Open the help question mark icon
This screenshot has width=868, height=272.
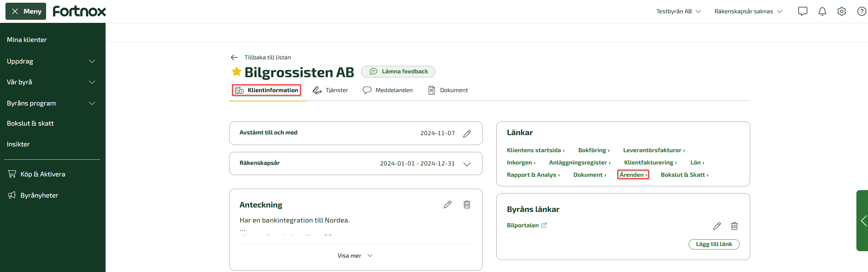point(862,11)
